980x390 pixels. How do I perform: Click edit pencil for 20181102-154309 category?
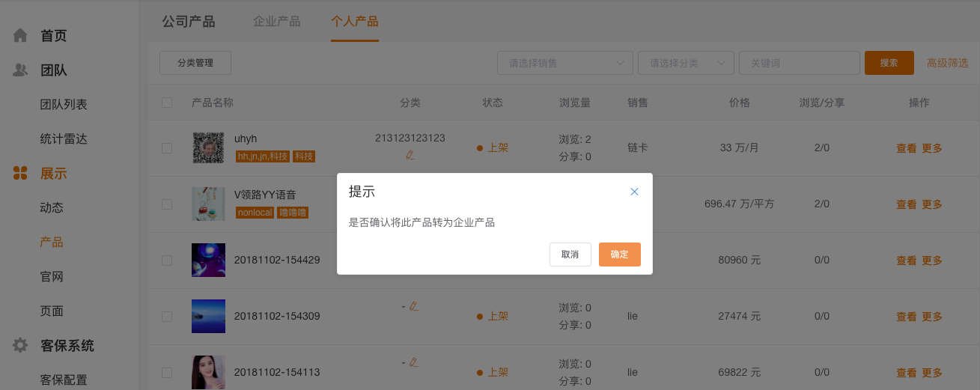pyautogui.click(x=413, y=305)
